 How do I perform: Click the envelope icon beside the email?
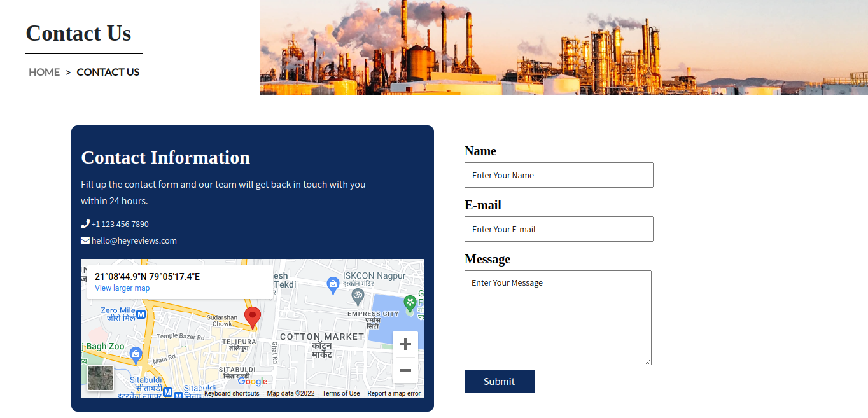pyautogui.click(x=85, y=240)
